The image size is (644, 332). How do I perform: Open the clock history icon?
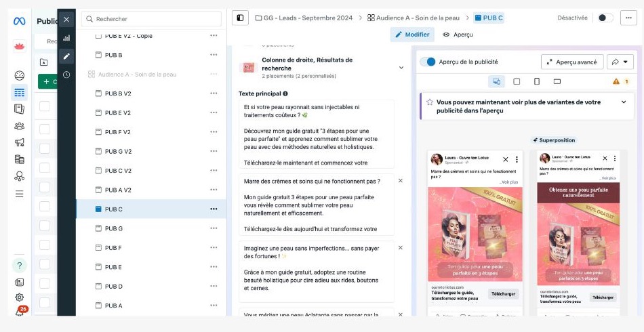[66, 75]
